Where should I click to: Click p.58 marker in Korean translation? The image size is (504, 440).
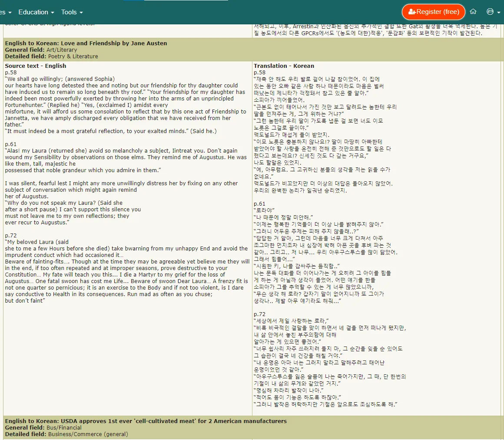click(x=260, y=72)
